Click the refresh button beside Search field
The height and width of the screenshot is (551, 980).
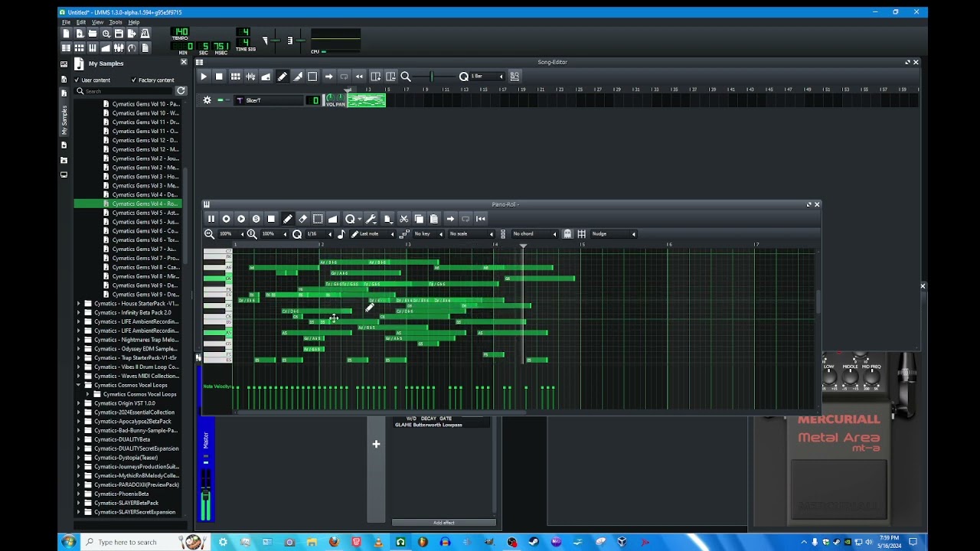[x=181, y=91]
